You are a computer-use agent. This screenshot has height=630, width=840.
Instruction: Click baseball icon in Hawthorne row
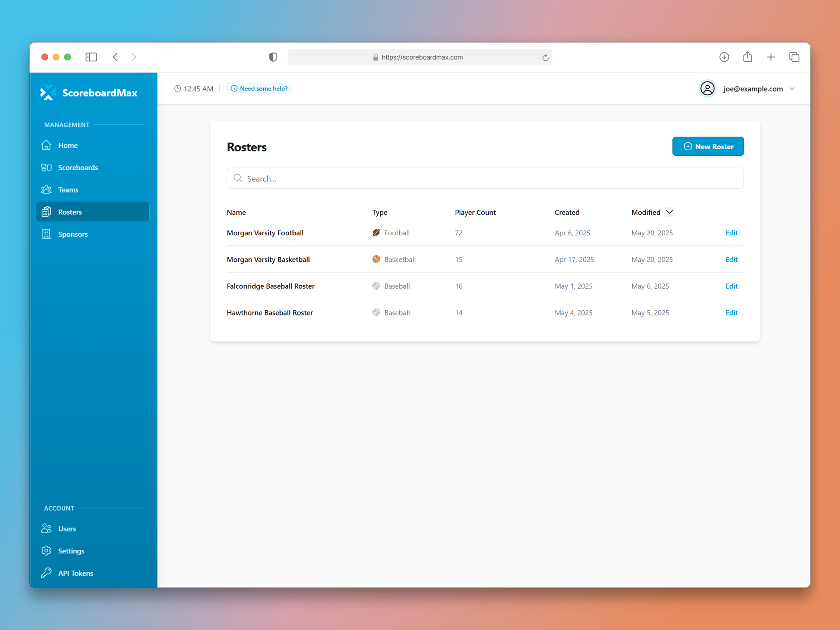pyautogui.click(x=376, y=312)
